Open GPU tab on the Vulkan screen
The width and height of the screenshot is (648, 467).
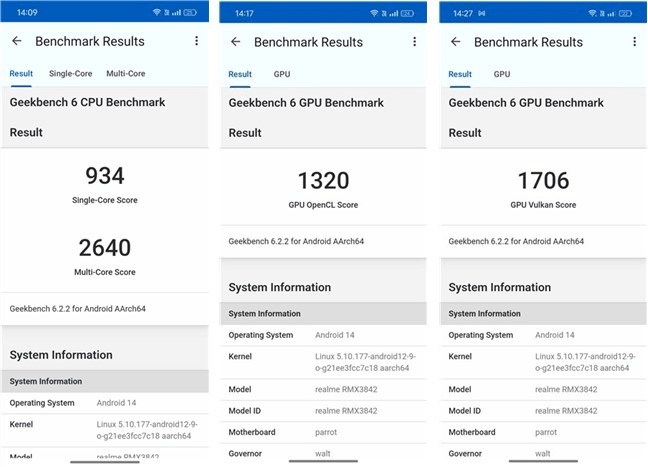click(x=502, y=74)
